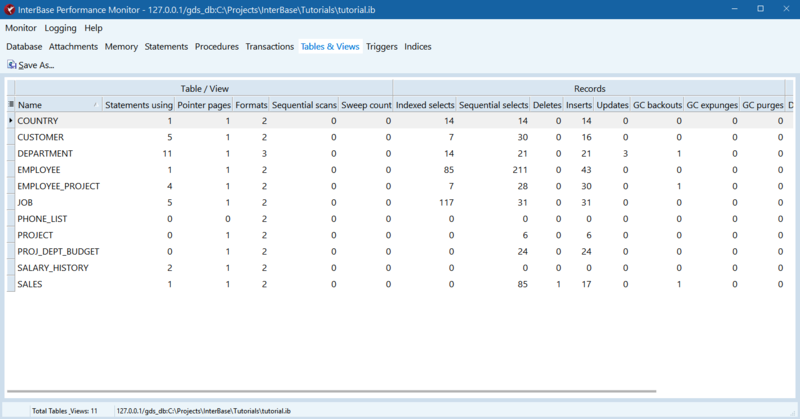Image resolution: width=800 pixels, height=419 pixels.
Task: Click DEPARTMENT updates value 3
Action: (x=626, y=154)
